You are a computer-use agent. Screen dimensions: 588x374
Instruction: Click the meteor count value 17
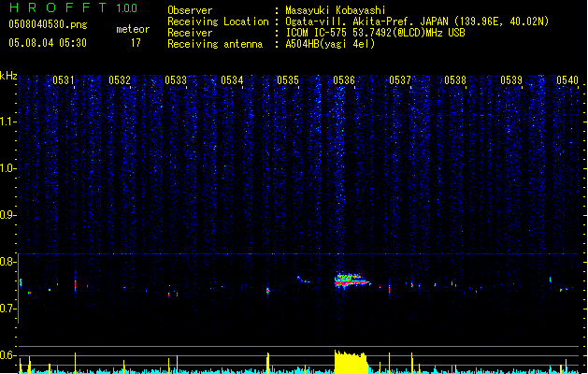136,43
